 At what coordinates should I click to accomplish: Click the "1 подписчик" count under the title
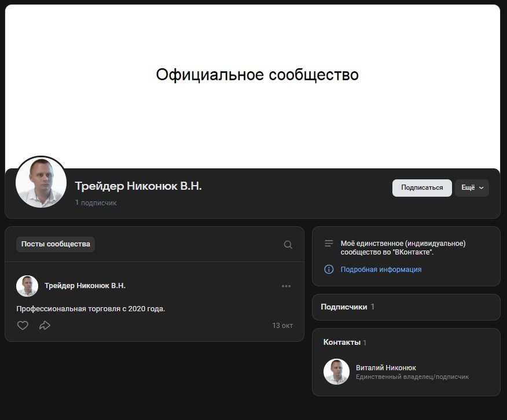[x=95, y=203]
